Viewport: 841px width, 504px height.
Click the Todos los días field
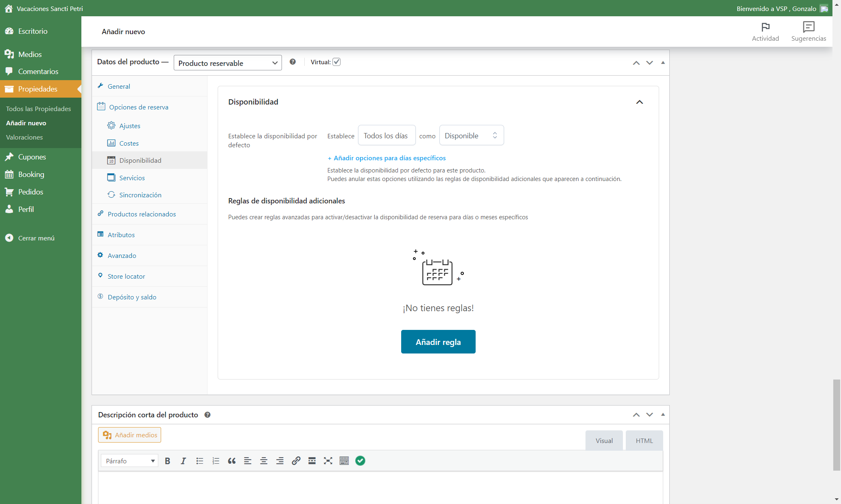[387, 135]
